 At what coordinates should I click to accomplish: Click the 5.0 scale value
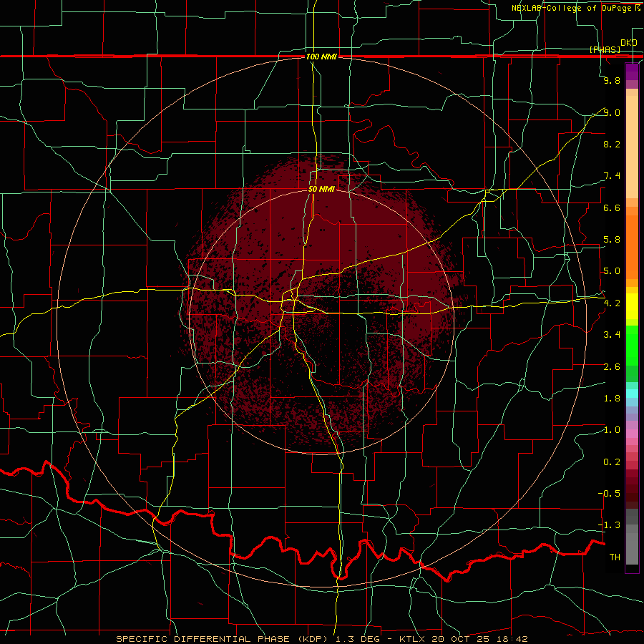(612, 271)
